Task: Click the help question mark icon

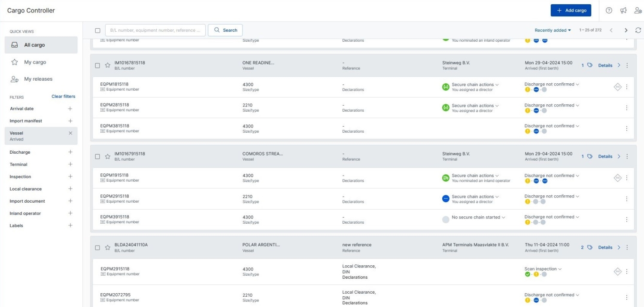Action: click(609, 11)
